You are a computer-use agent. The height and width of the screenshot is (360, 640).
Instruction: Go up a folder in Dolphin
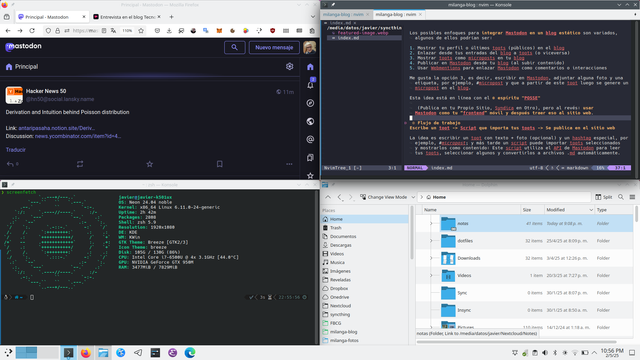[328, 197]
